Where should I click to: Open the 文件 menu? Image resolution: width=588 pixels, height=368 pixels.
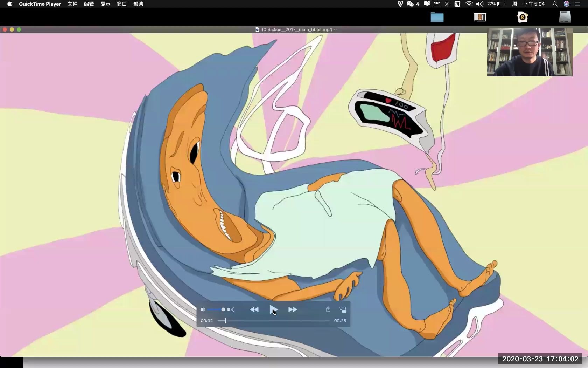point(72,4)
